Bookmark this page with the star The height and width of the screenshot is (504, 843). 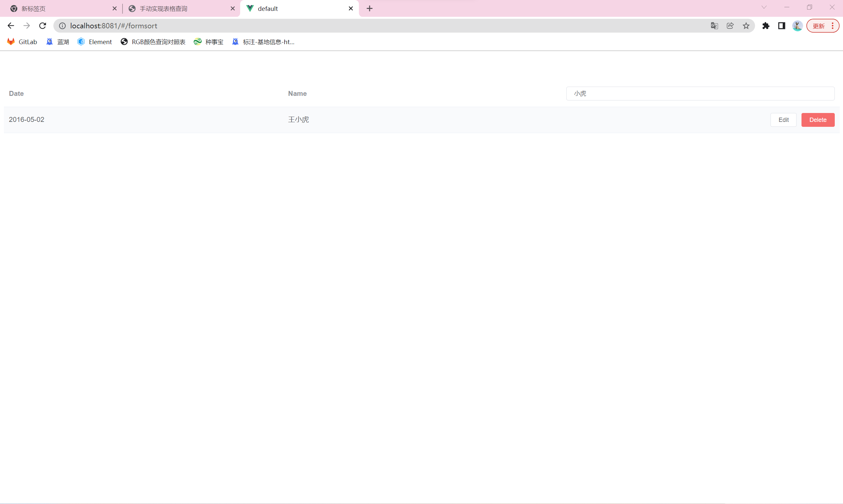746,26
